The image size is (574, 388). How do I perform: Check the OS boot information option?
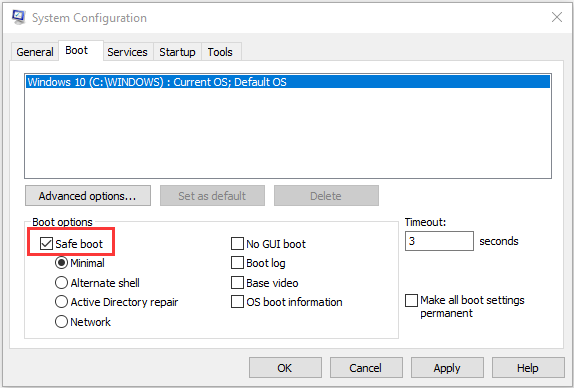click(237, 302)
